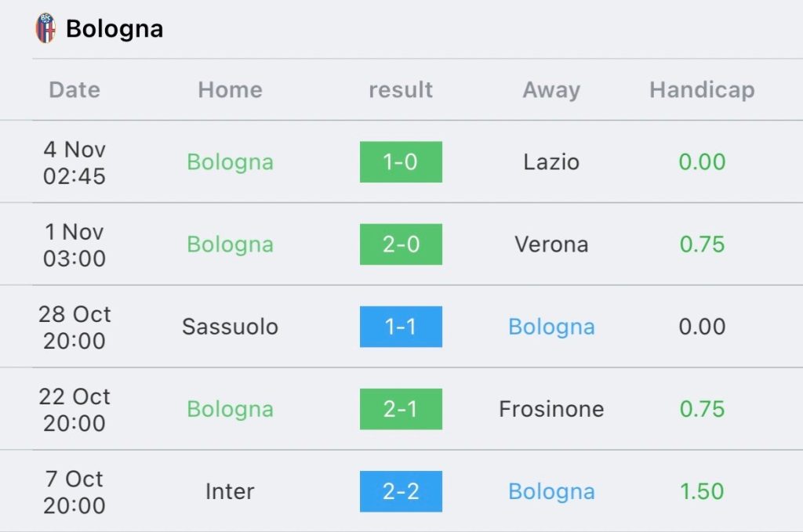Select the Handicap column header
This screenshot has width=803, height=532.
pyautogui.click(x=702, y=91)
